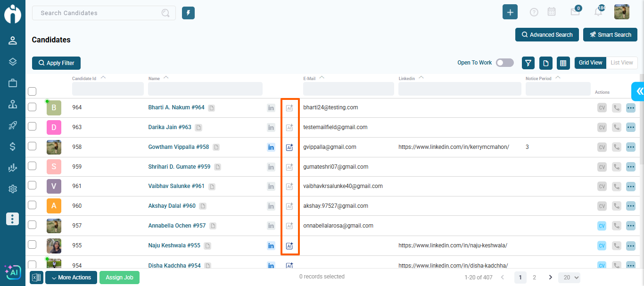The width and height of the screenshot is (644, 286).
Task: Open the calendar icon in header
Action: click(x=551, y=12)
